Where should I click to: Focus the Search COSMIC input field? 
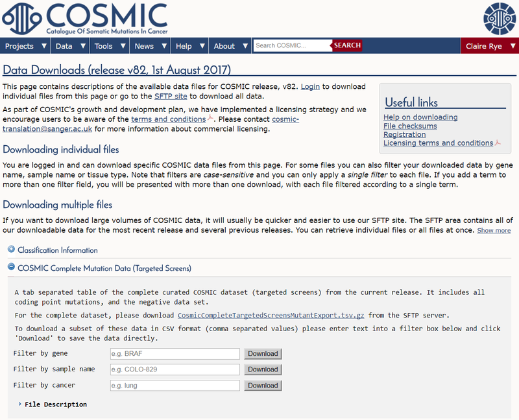pyautogui.click(x=291, y=45)
